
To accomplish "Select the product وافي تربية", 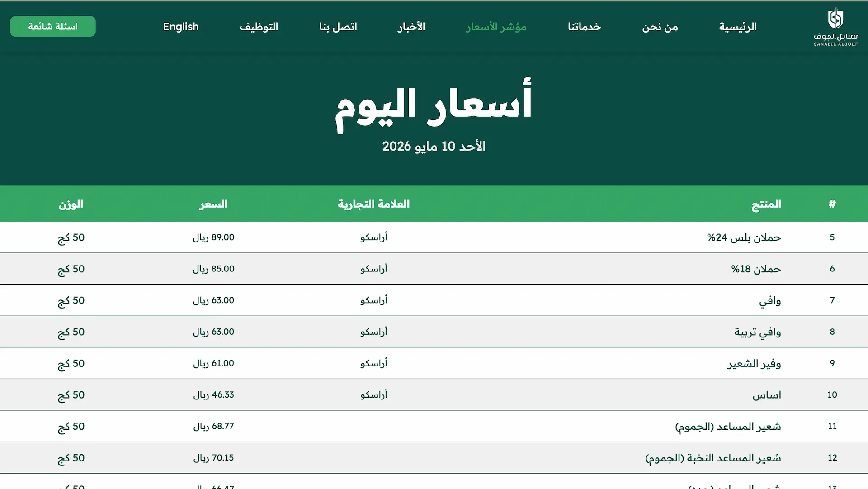I will (758, 332).
